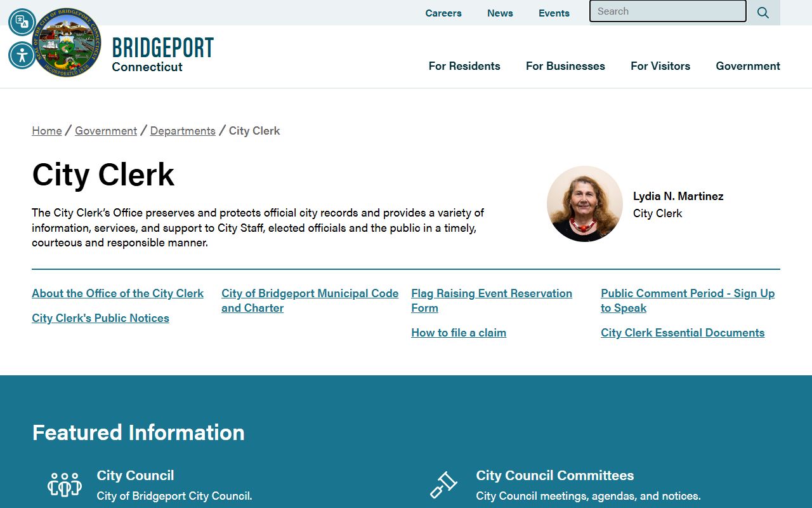Image resolution: width=812 pixels, height=508 pixels.
Task: Open Public Comment Period sign up link
Action: click(x=688, y=300)
